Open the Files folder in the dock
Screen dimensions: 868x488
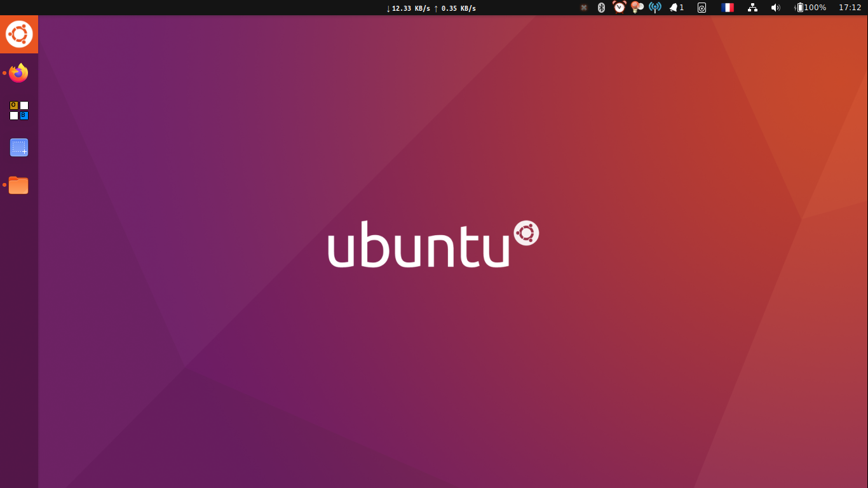[18, 185]
